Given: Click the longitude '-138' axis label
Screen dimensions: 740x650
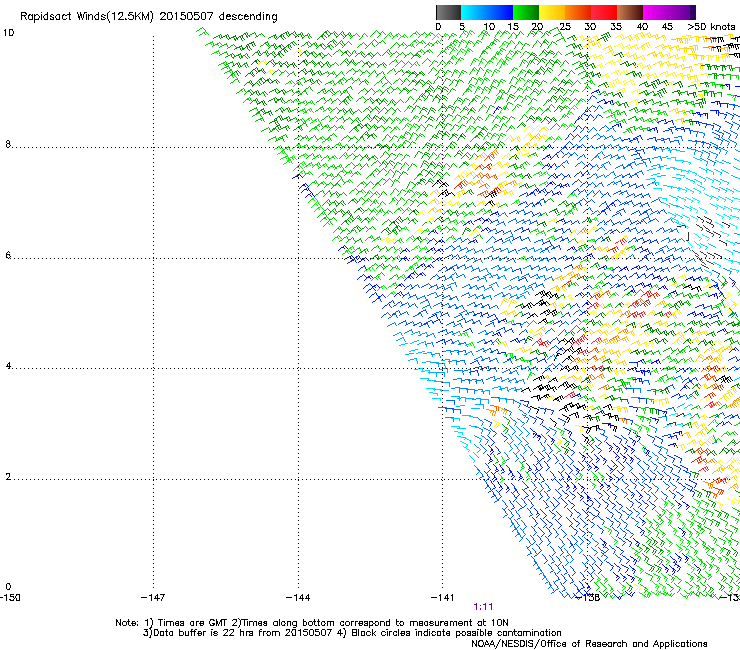Looking at the screenshot, I should click(588, 598).
